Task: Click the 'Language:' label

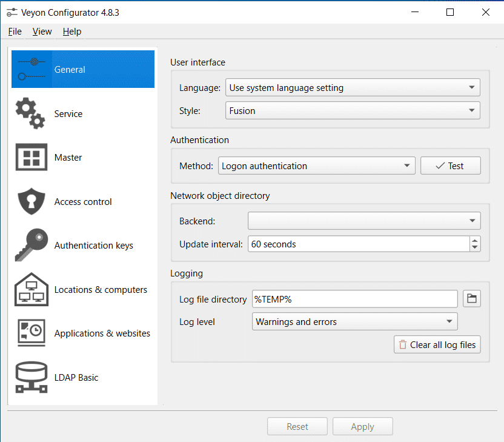Action: tap(200, 87)
